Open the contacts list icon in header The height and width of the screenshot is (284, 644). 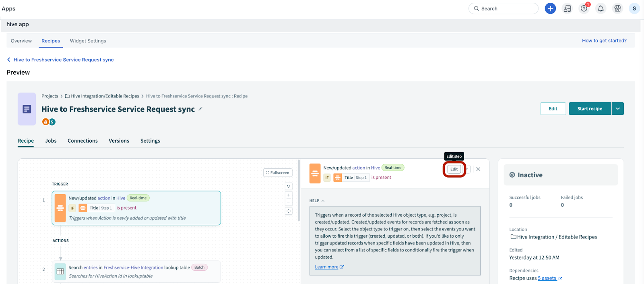(568, 8)
